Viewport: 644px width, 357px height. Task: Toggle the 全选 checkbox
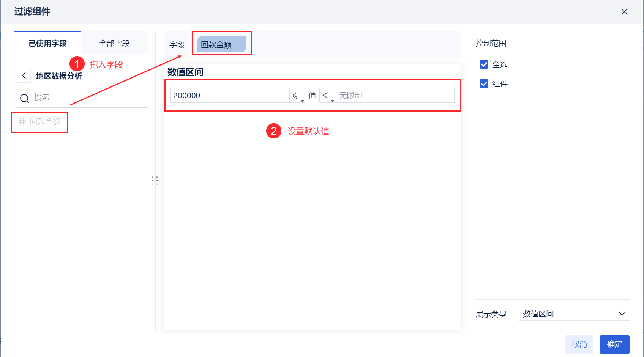click(x=484, y=64)
